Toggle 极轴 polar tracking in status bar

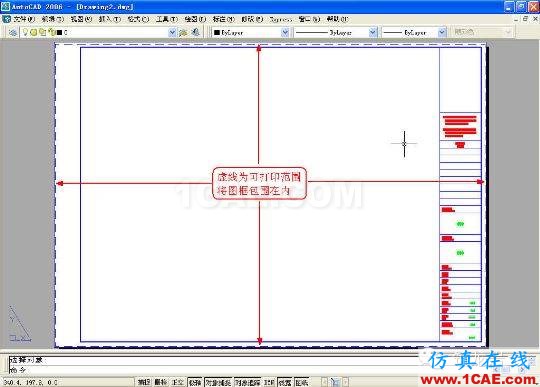coord(195,382)
